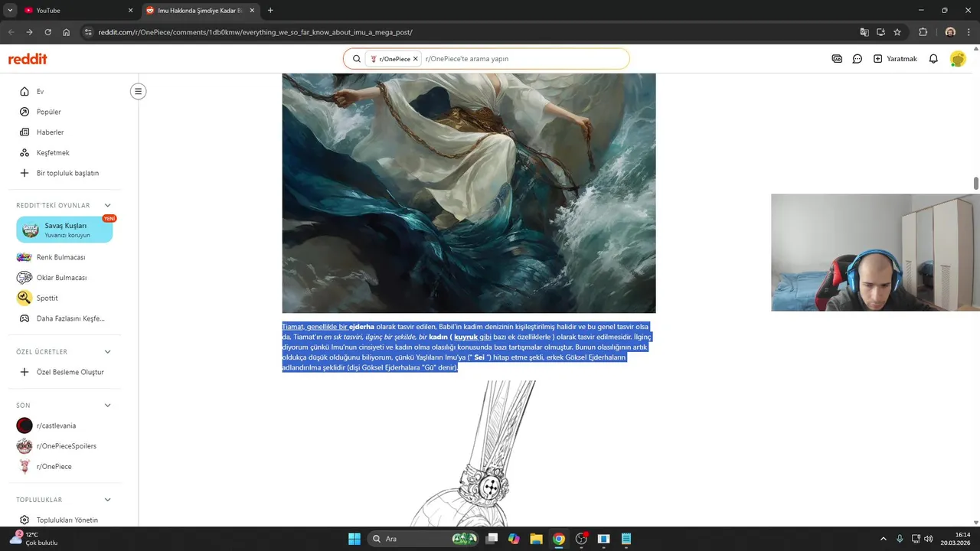This screenshot has height=551, width=980.
Task: Click the install app icon in address bar
Action: click(x=880, y=32)
